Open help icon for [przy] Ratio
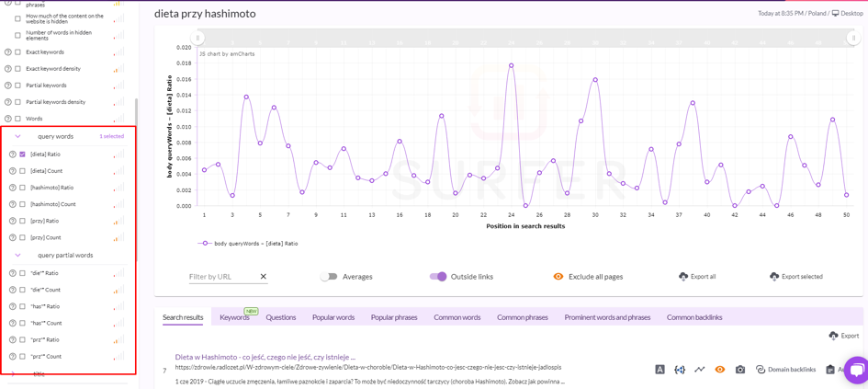 tap(12, 221)
